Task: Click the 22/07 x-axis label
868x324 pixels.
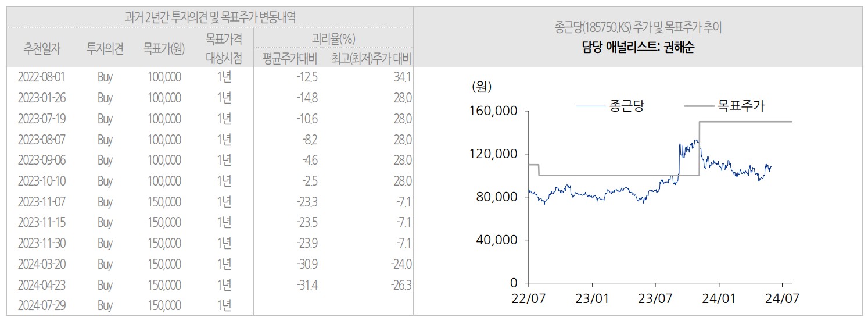Action: [x=529, y=298]
